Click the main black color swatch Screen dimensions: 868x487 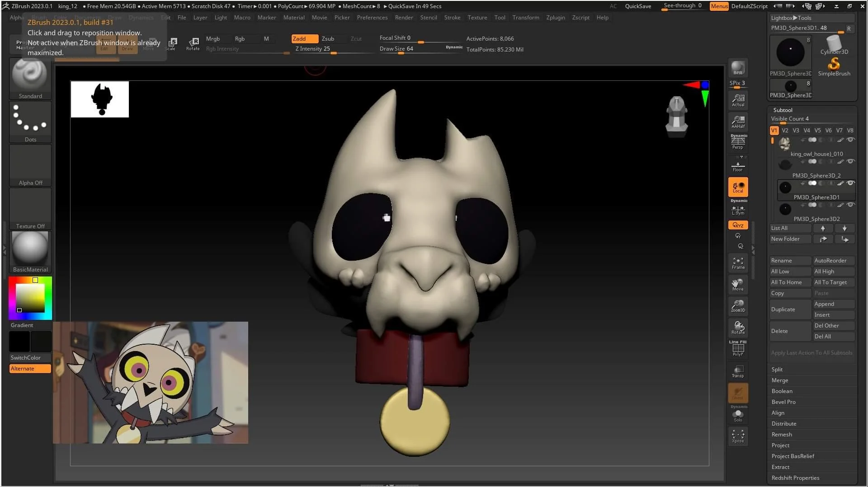point(19,342)
